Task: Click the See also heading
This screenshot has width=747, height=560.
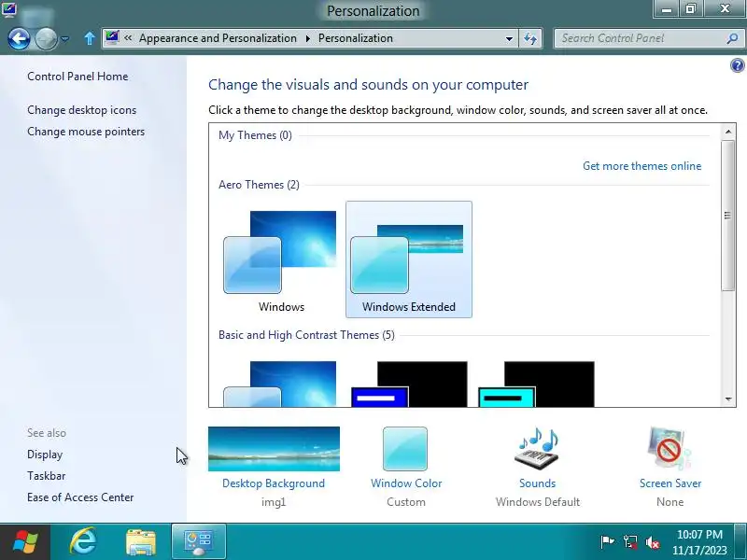Action: 47,433
